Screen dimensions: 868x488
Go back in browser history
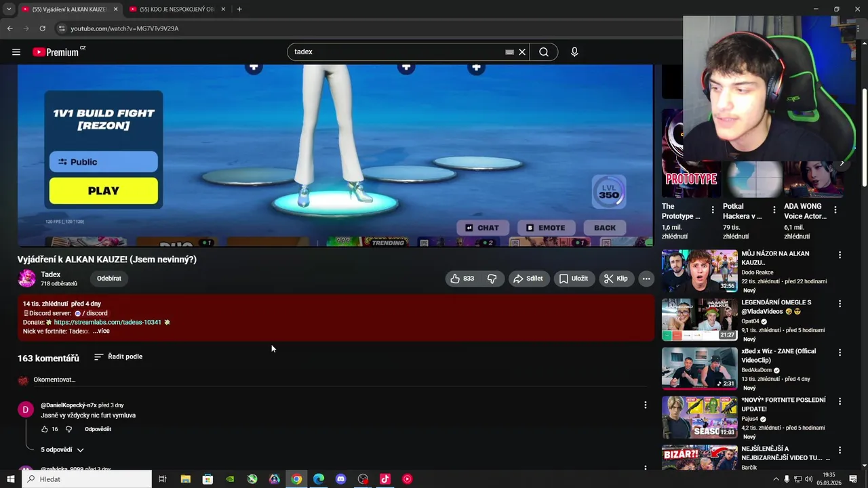click(x=9, y=28)
